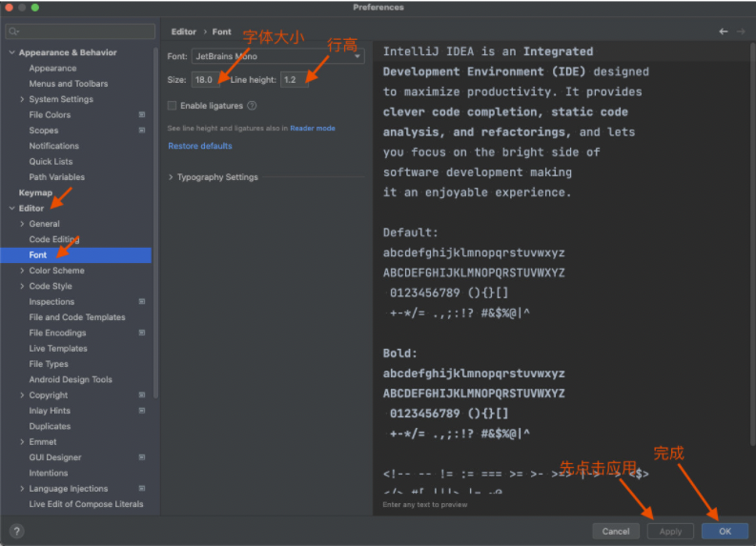756x546 pixels.
Task: Confirm with the OK button
Action: 725,531
